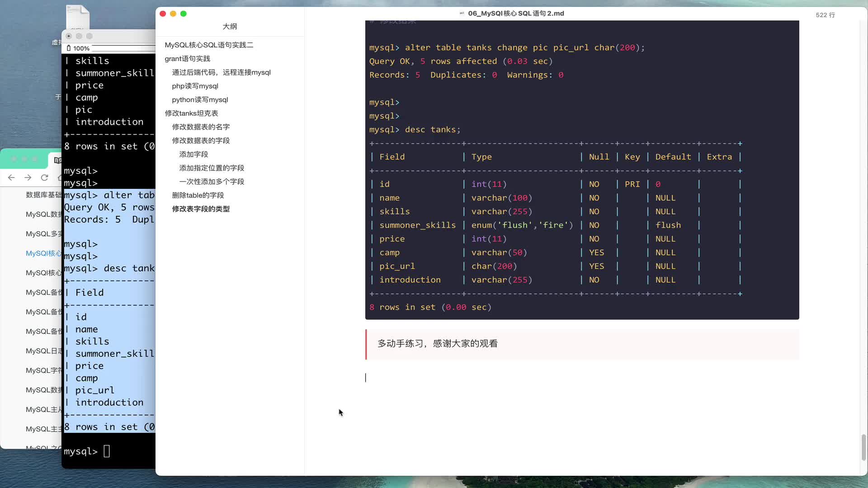Click the vertical scrollbar thumb in Typora
This screenshot has height=488, width=868.
[x=863, y=447]
